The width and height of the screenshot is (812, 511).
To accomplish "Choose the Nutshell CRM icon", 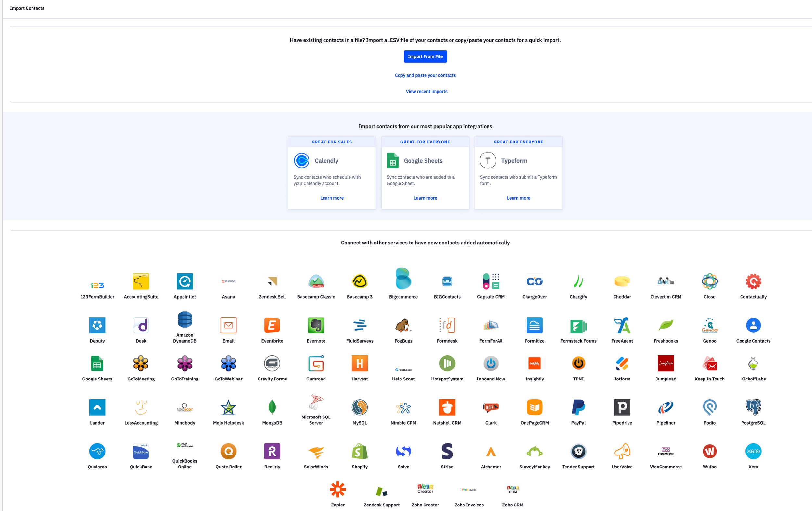I will pyautogui.click(x=447, y=407).
